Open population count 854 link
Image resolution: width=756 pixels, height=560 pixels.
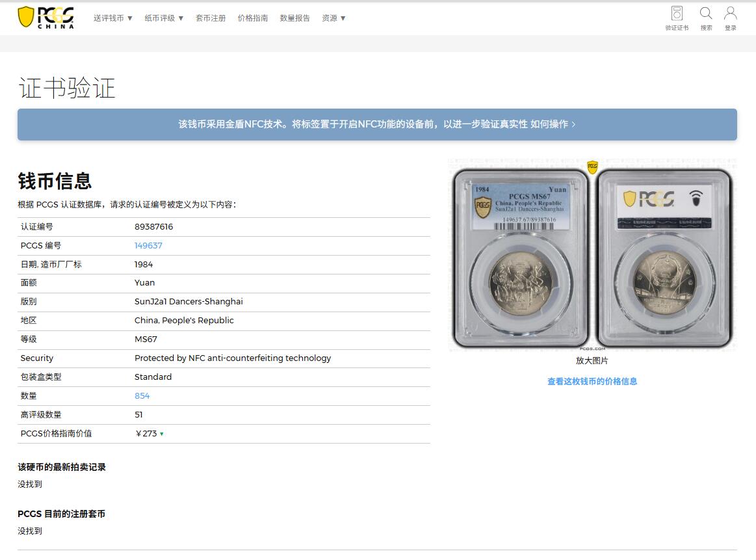[x=142, y=395]
